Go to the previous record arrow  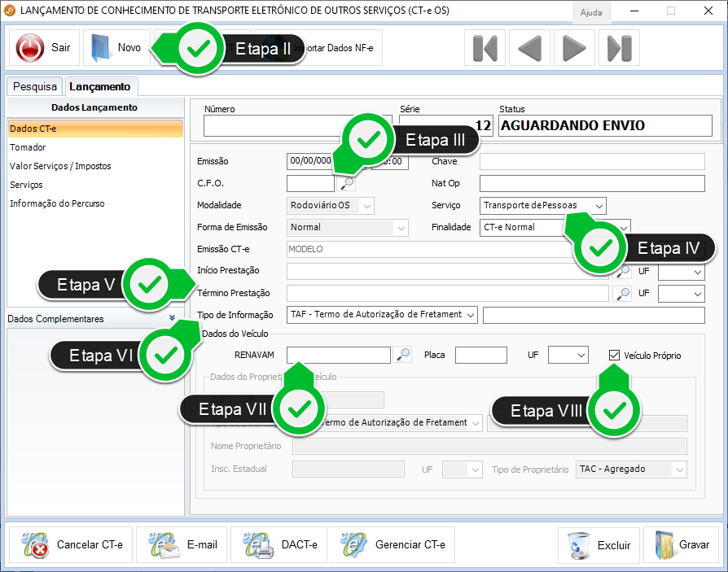[x=529, y=48]
